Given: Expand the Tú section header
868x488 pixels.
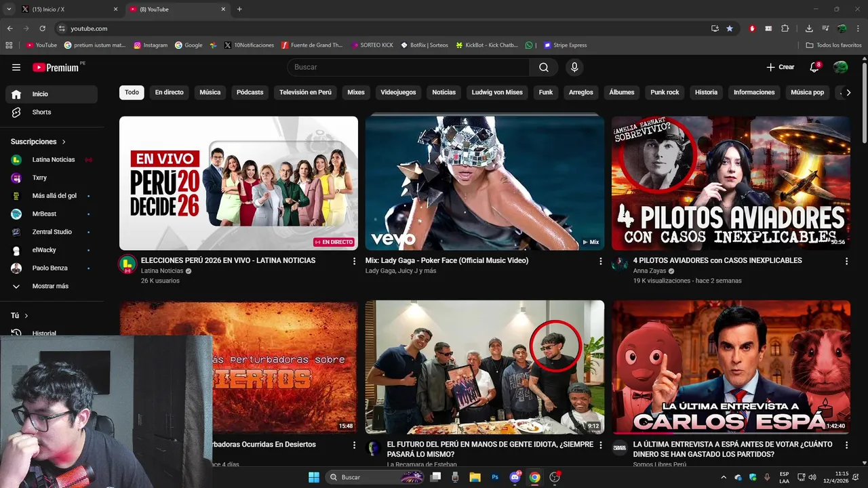Looking at the screenshot, I should point(20,315).
